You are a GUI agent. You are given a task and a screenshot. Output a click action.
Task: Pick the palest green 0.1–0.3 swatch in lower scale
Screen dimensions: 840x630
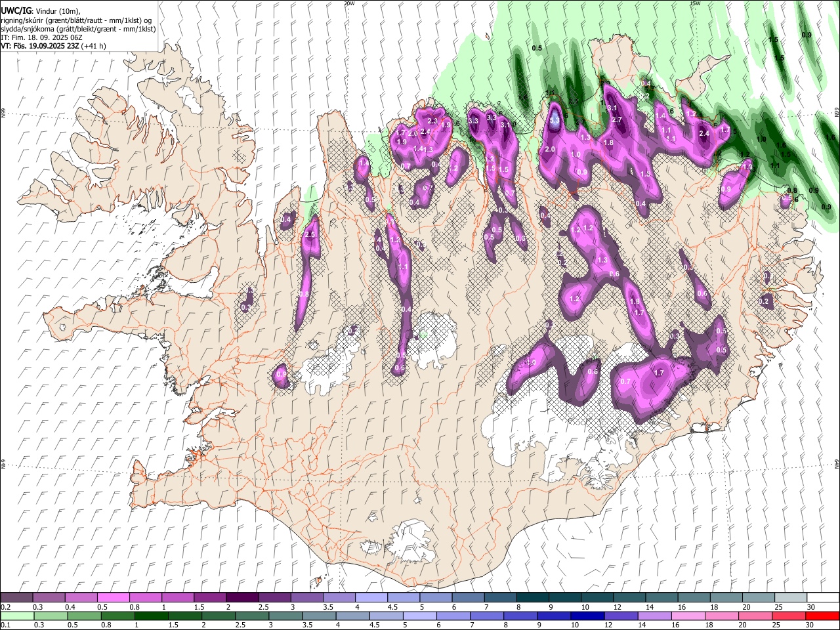click(17, 616)
